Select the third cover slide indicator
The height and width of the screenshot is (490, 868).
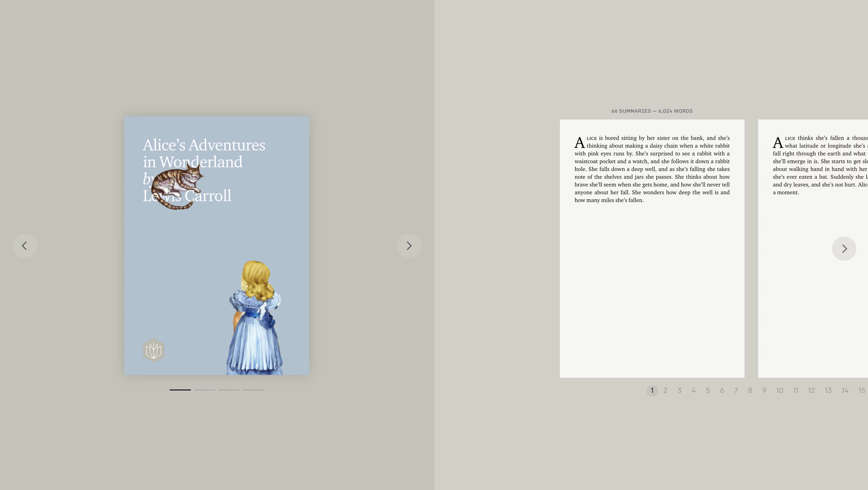pos(229,390)
